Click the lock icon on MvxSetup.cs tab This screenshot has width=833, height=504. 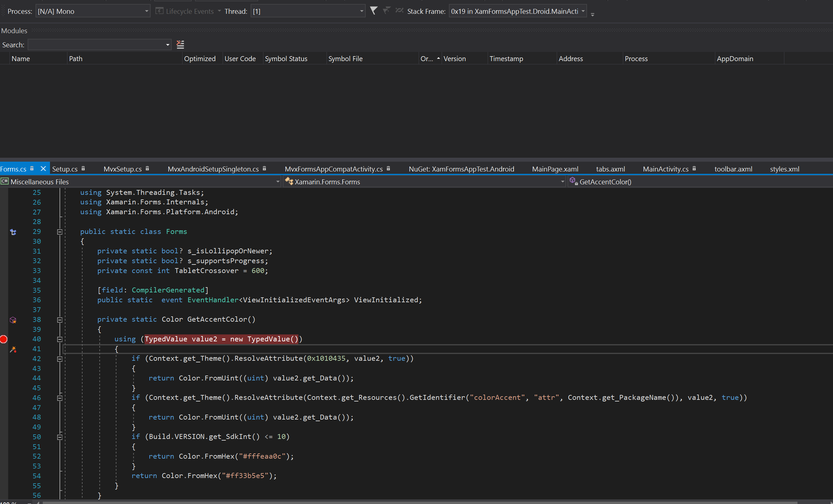tap(147, 168)
